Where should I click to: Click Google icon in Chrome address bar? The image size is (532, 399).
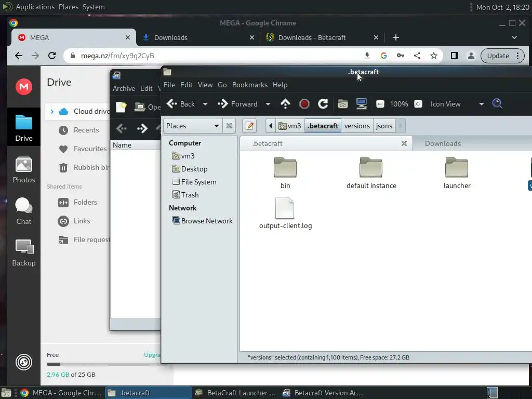pos(384,56)
